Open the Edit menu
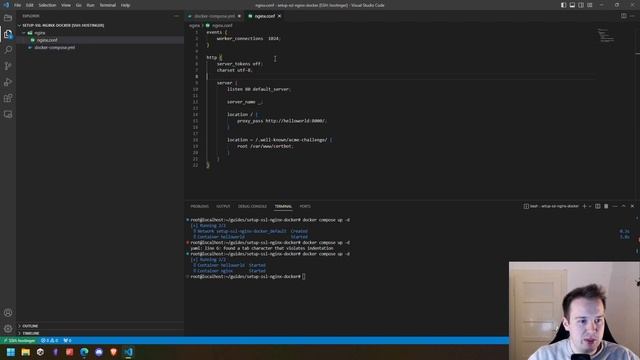Image resolution: width=640 pixels, height=360 pixels. 30,5
